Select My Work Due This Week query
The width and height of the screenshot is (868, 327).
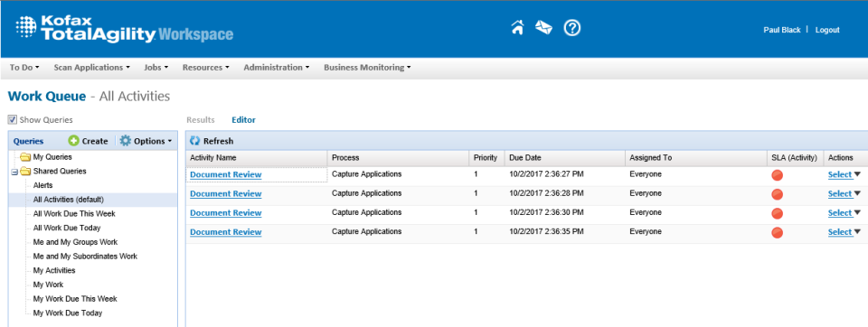(x=75, y=299)
